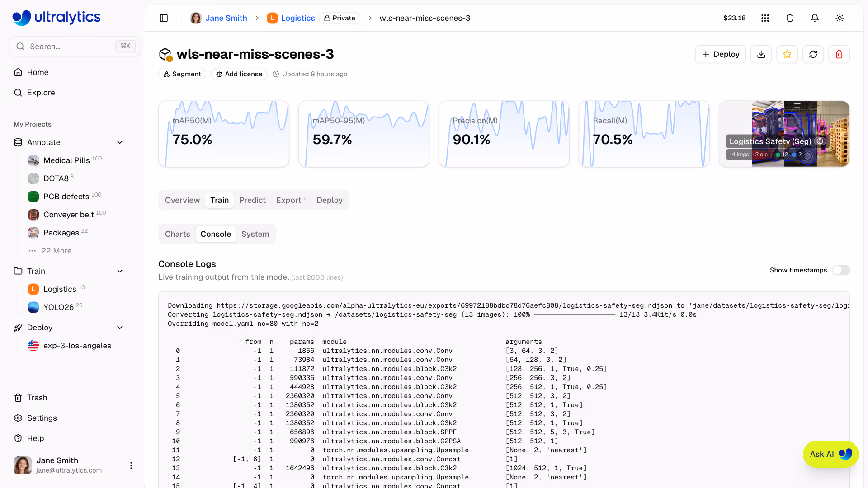This screenshot has width=868, height=488.
Task: Click the Recall(M) metric card
Action: (x=644, y=134)
